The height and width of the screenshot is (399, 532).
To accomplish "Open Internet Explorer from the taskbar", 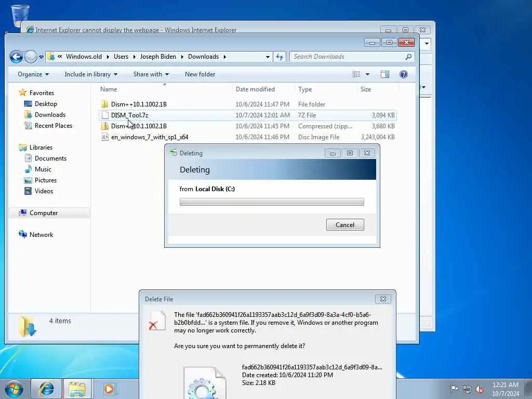I will 46,389.
